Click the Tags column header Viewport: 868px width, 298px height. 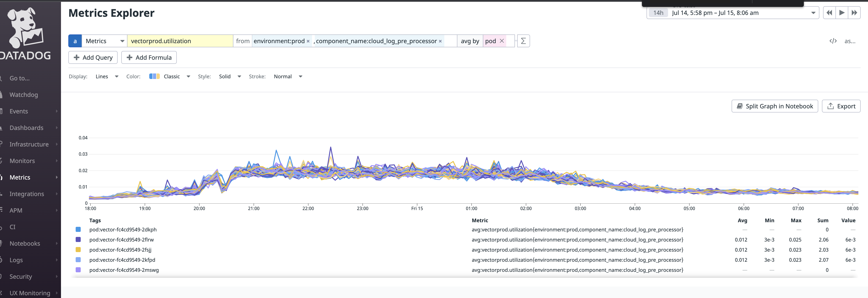coord(95,220)
